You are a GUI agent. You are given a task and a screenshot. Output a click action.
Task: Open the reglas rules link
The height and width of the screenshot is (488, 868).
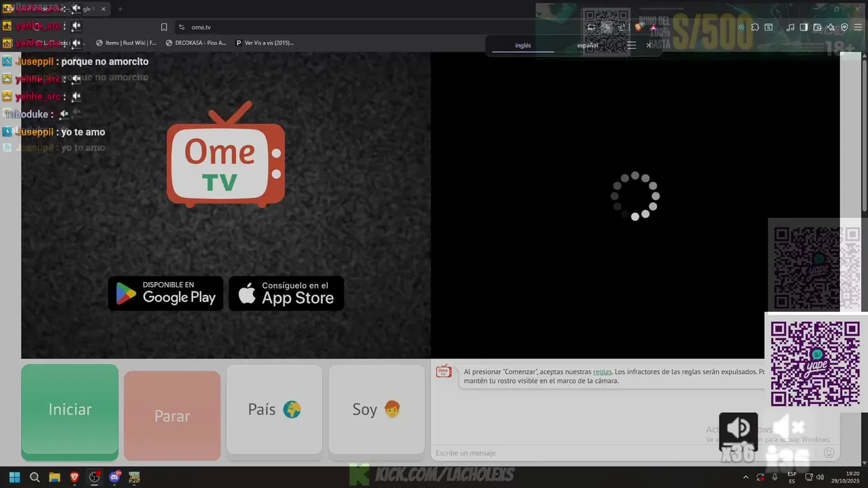pos(602,371)
